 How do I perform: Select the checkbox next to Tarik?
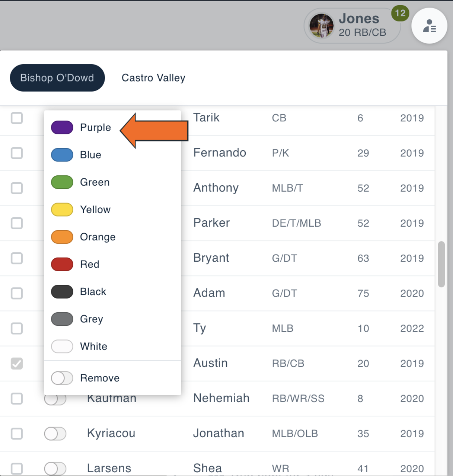pos(17,118)
